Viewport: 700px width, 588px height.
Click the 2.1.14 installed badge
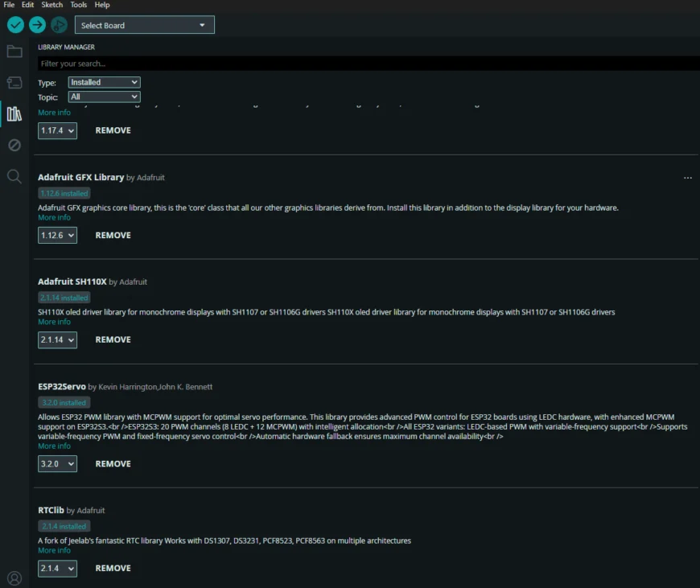pos(64,298)
